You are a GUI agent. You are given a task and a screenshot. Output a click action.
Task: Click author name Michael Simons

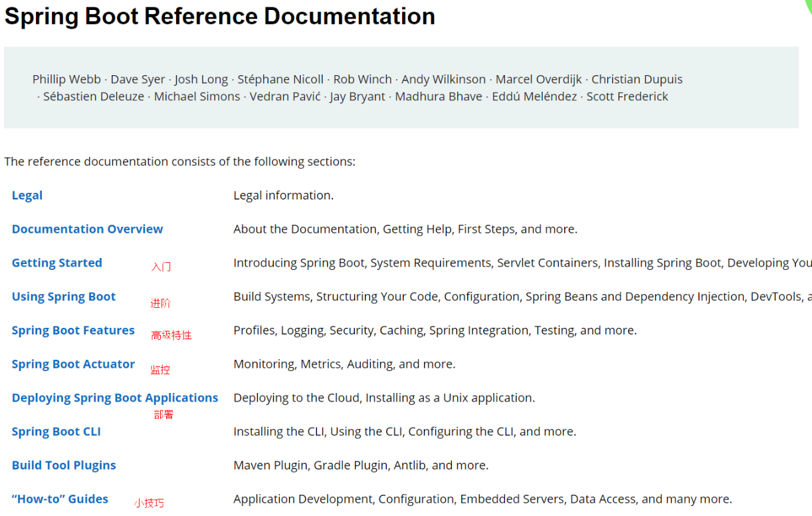point(197,97)
